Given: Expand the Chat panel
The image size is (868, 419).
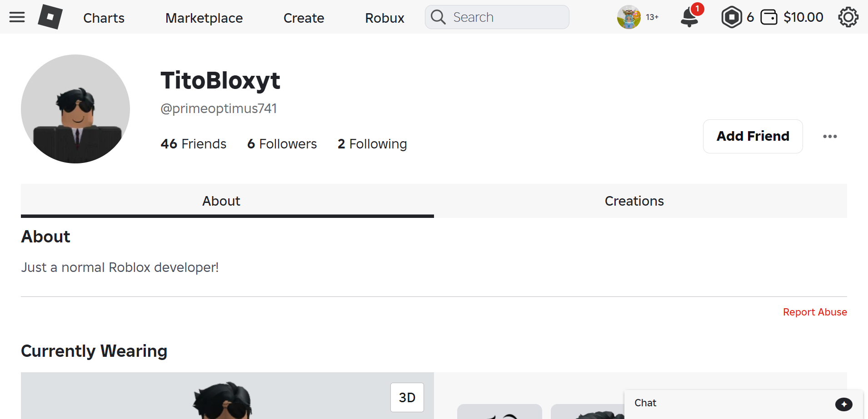Looking at the screenshot, I should point(645,403).
